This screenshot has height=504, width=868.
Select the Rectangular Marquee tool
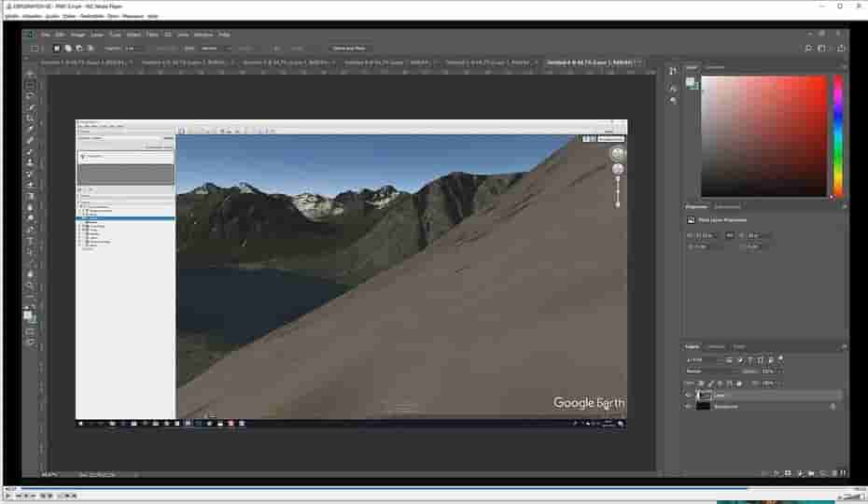point(30,84)
